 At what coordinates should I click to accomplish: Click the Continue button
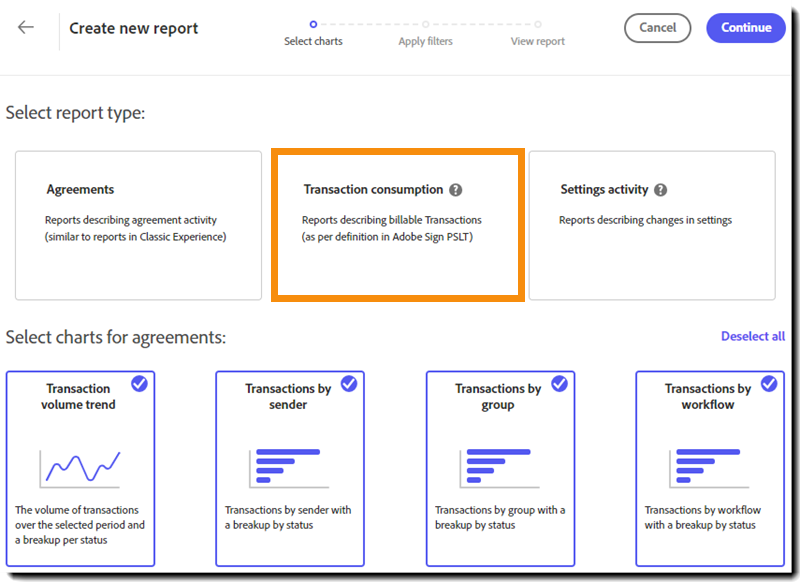pyautogui.click(x=745, y=28)
